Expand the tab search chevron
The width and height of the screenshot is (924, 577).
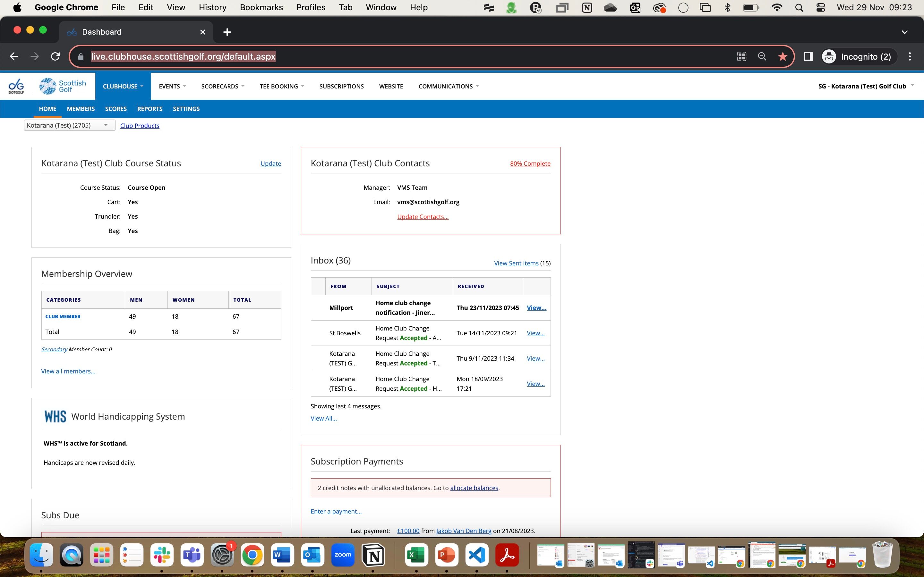(904, 32)
